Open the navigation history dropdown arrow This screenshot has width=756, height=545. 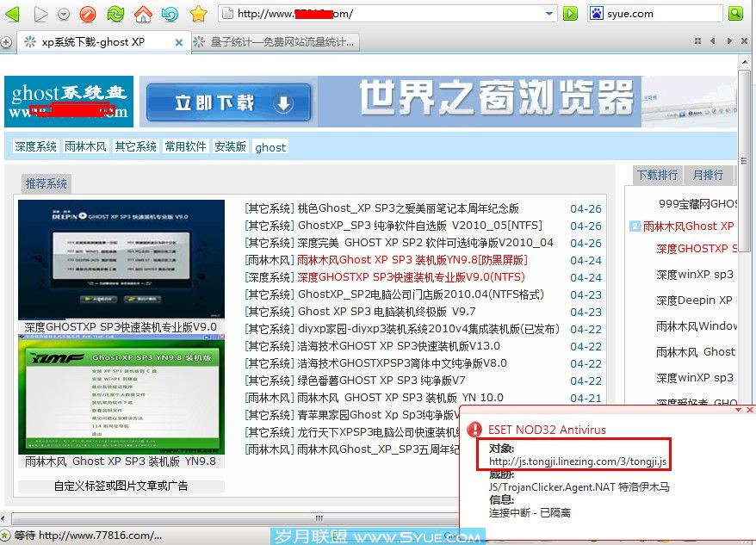click(64, 15)
